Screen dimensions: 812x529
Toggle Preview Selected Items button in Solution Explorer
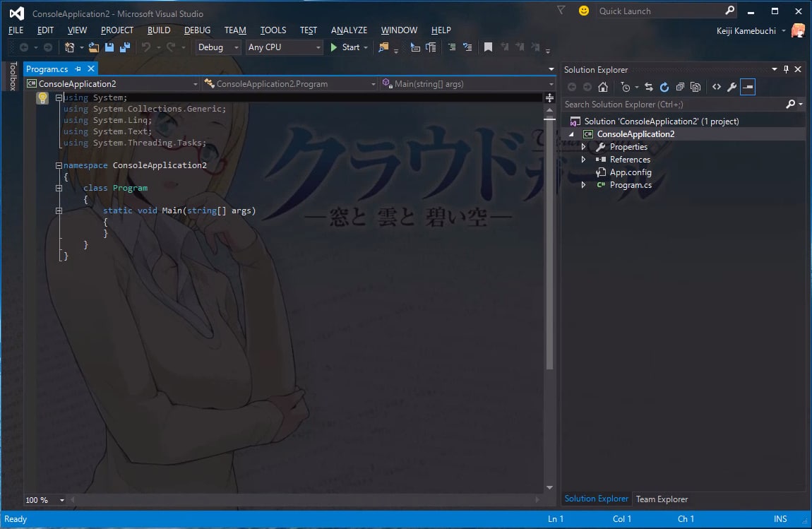pyautogui.click(x=748, y=87)
